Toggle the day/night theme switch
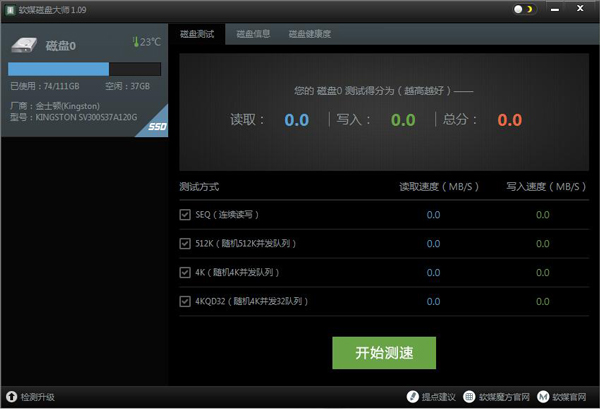The image size is (600, 409). [x=524, y=9]
